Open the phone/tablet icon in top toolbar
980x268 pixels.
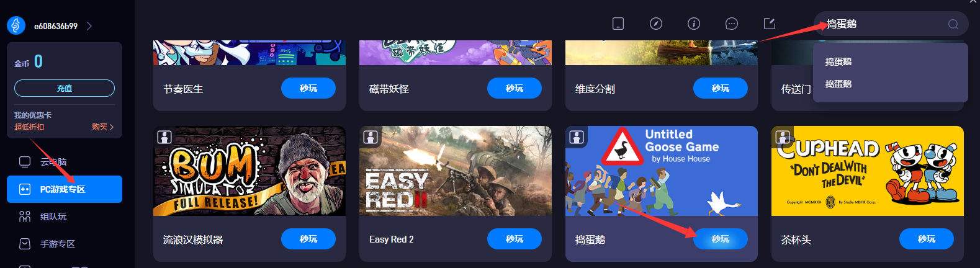(618, 24)
